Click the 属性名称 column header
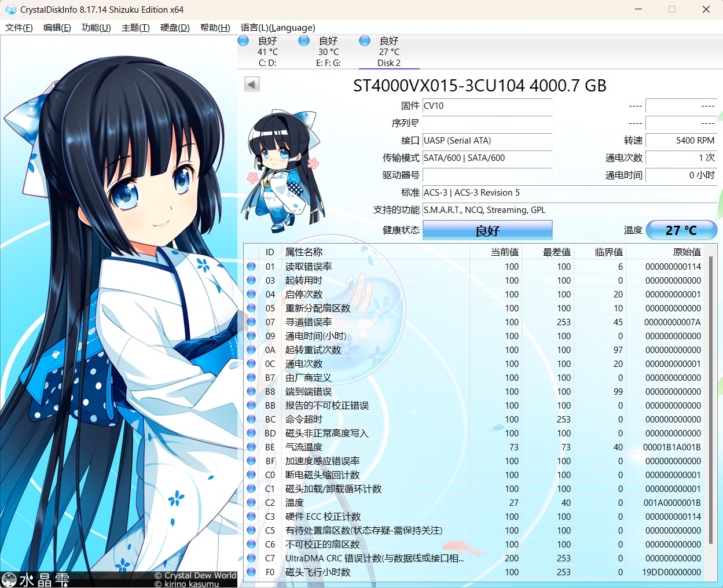 click(375, 252)
